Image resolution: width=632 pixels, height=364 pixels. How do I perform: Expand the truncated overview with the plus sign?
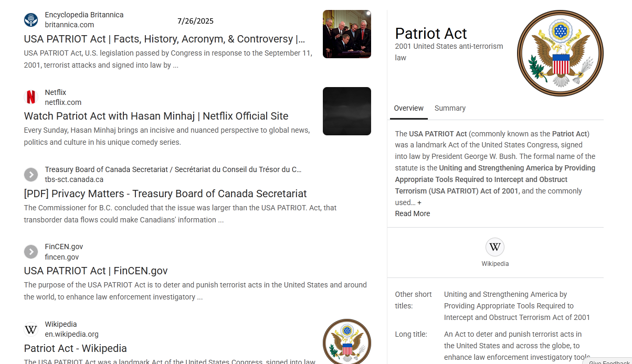click(419, 202)
